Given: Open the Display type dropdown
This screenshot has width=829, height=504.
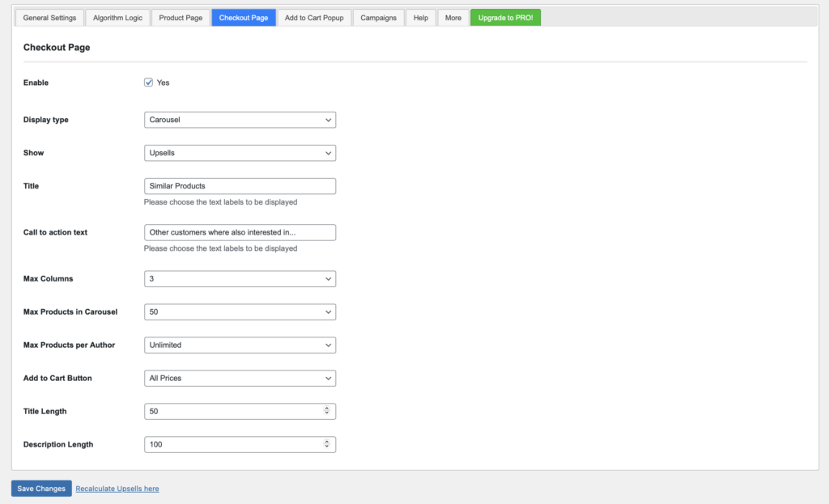Looking at the screenshot, I should coord(240,119).
